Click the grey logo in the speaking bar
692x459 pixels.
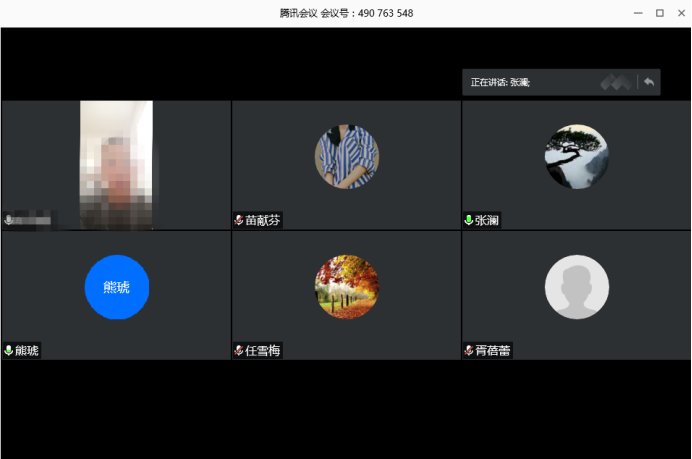615,82
